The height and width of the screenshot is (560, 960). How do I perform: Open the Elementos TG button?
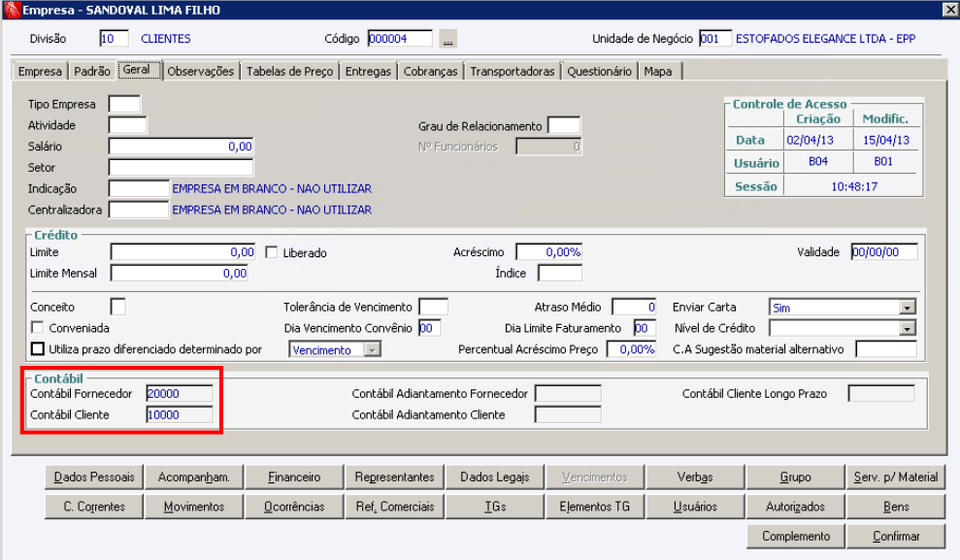point(594,507)
